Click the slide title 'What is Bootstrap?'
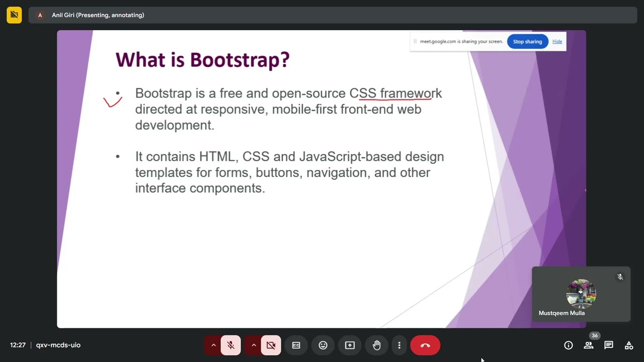Screen dimensions: 644x362 [x=203, y=60]
